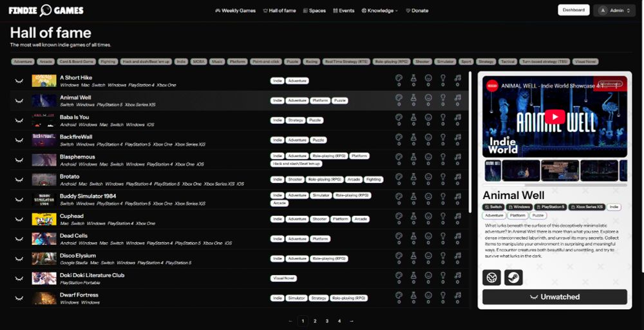Click the lightbulb icon in Brotato row
Image resolution: width=644 pixels, height=330 pixels.
[x=443, y=177]
